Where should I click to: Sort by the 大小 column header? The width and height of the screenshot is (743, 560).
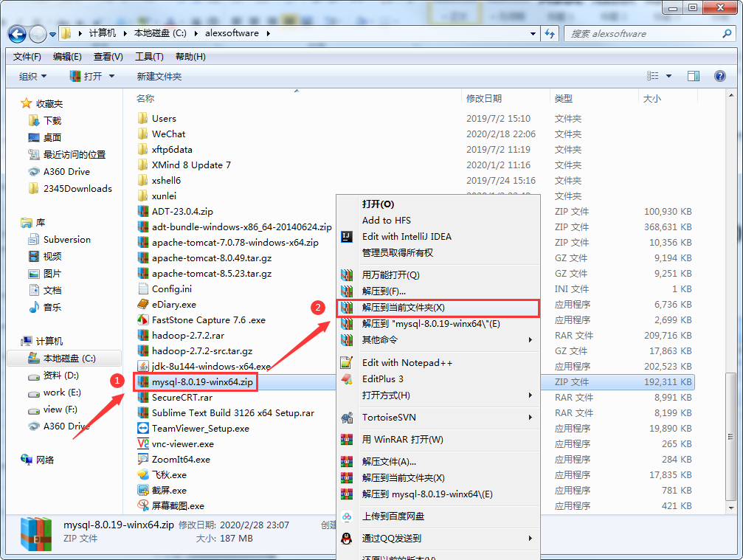pos(652,99)
